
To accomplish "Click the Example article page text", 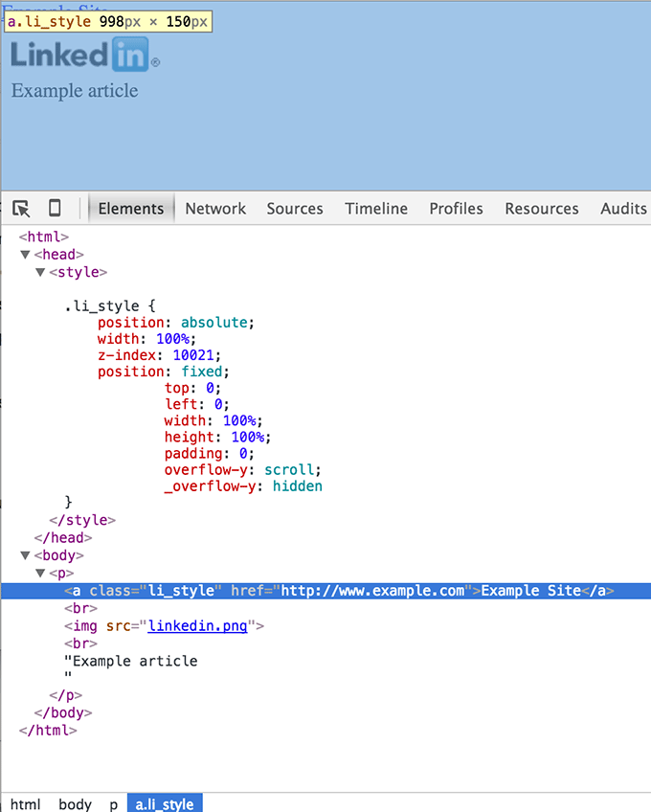I will [x=75, y=91].
